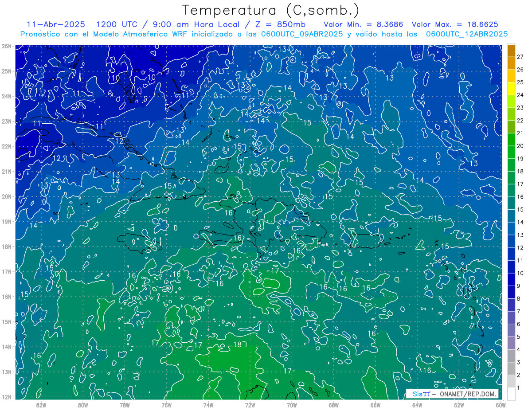The image size is (532, 411).
Task: Click the '72W' longitude label
Action: point(250,405)
